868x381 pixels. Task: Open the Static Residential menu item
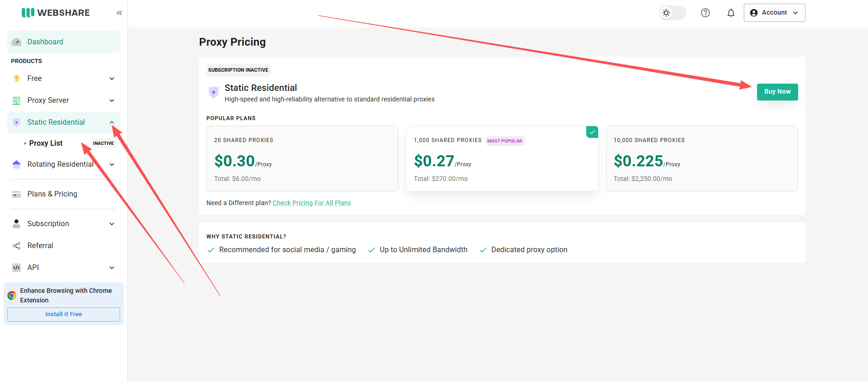pyautogui.click(x=63, y=122)
